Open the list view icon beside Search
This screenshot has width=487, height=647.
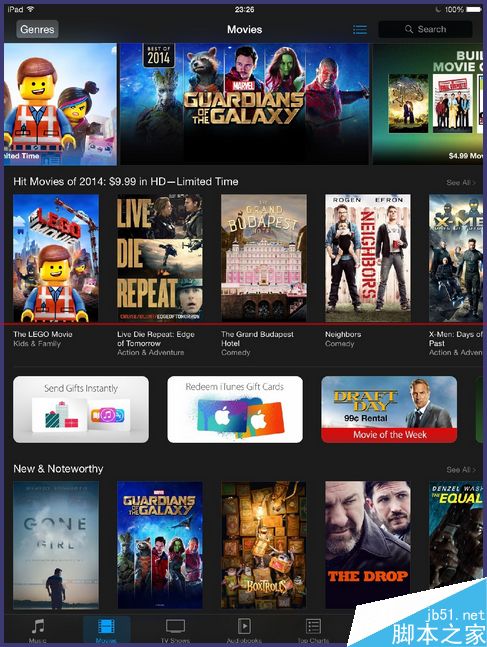point(359,29)
